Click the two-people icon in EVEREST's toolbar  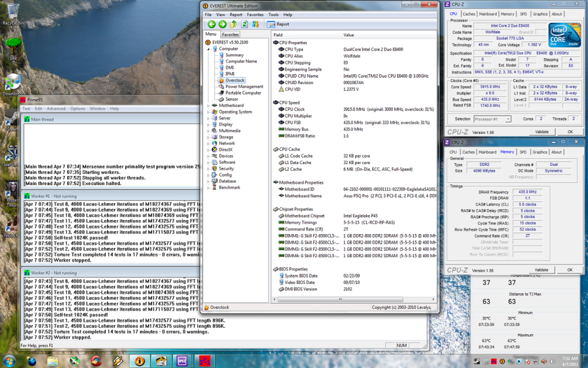click(255, 24)
